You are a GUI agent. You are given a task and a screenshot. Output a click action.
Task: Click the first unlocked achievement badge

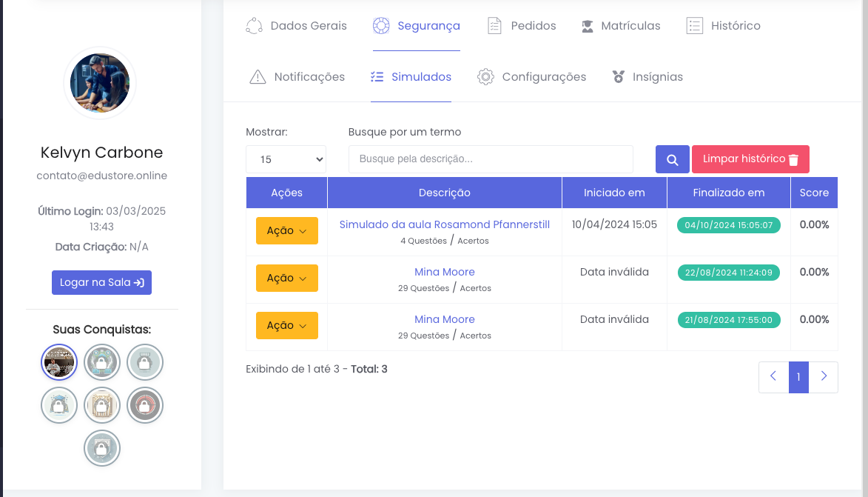coord(59,362)
